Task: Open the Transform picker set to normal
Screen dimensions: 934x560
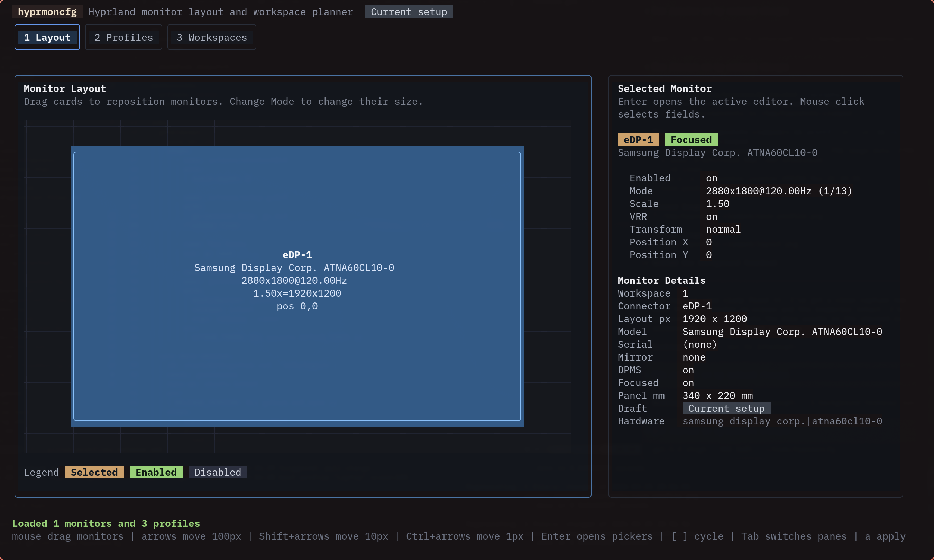Action: (723, 229)
